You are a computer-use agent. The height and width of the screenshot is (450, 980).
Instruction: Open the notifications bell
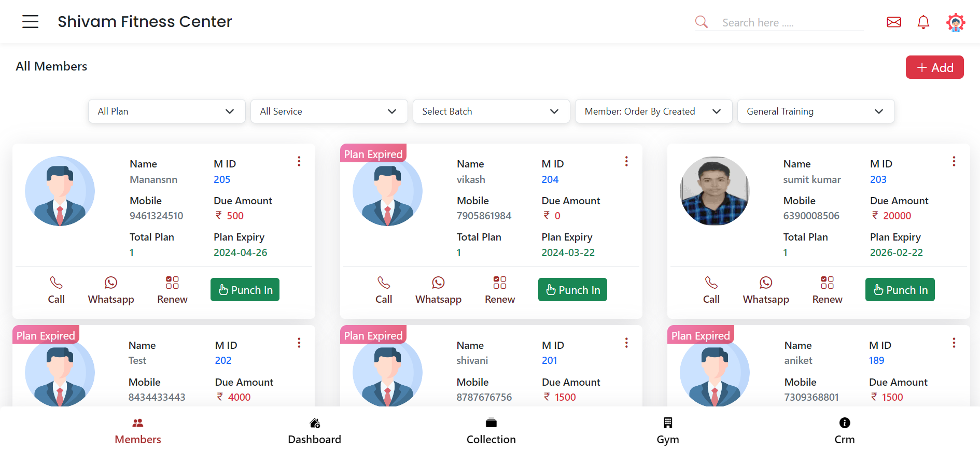[923, 22]
